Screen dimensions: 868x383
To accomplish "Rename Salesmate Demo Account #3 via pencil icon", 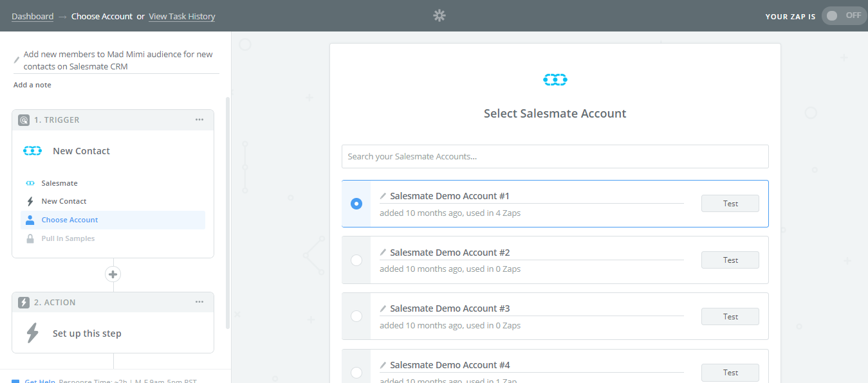I will [x=383, y=308].
